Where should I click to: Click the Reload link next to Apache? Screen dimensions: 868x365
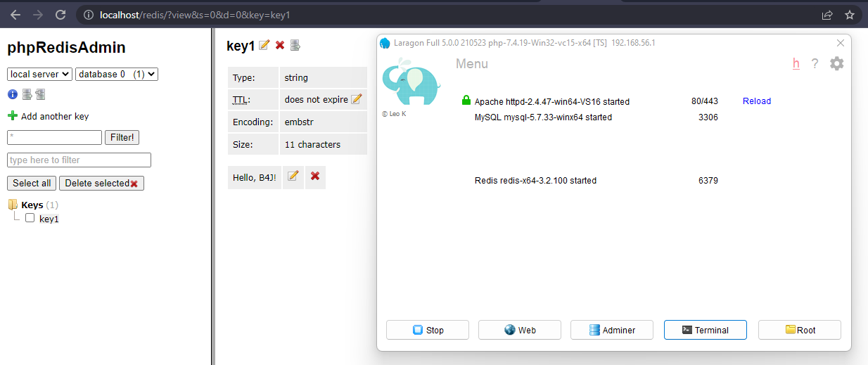coord(757,101)
